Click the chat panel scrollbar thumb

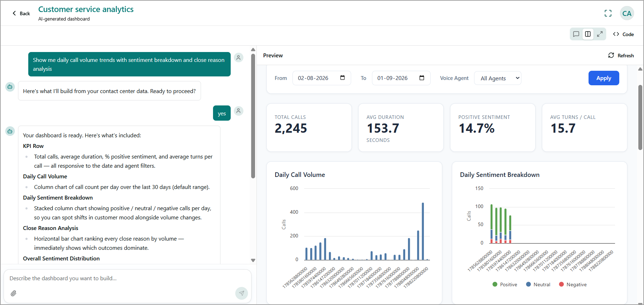point(253,116)
